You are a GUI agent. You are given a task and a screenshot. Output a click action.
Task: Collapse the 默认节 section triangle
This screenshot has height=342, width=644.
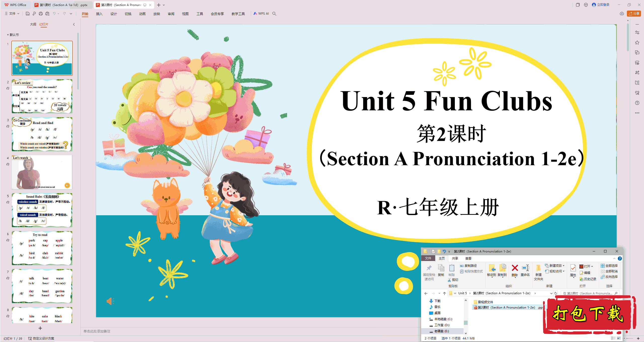(8, 35)
